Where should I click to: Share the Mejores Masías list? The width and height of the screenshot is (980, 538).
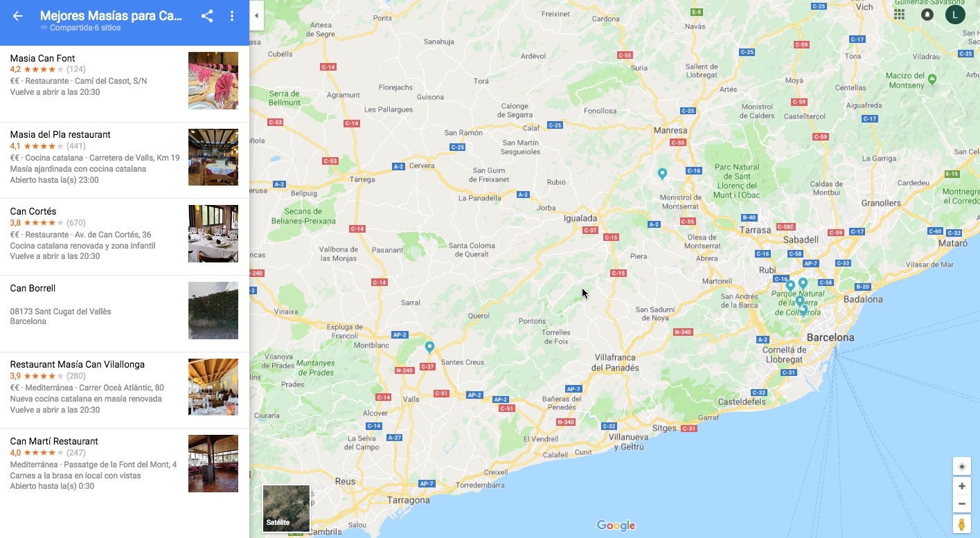tap(207, 16)
